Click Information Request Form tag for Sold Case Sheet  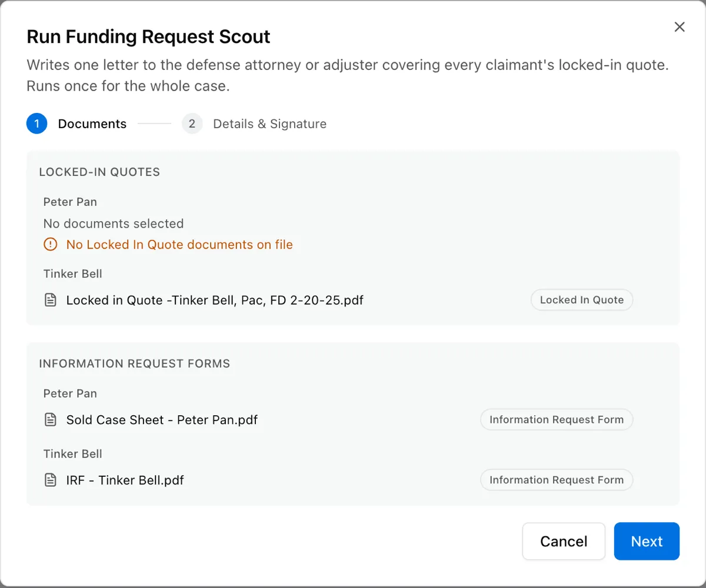click(x=557, y=420)
